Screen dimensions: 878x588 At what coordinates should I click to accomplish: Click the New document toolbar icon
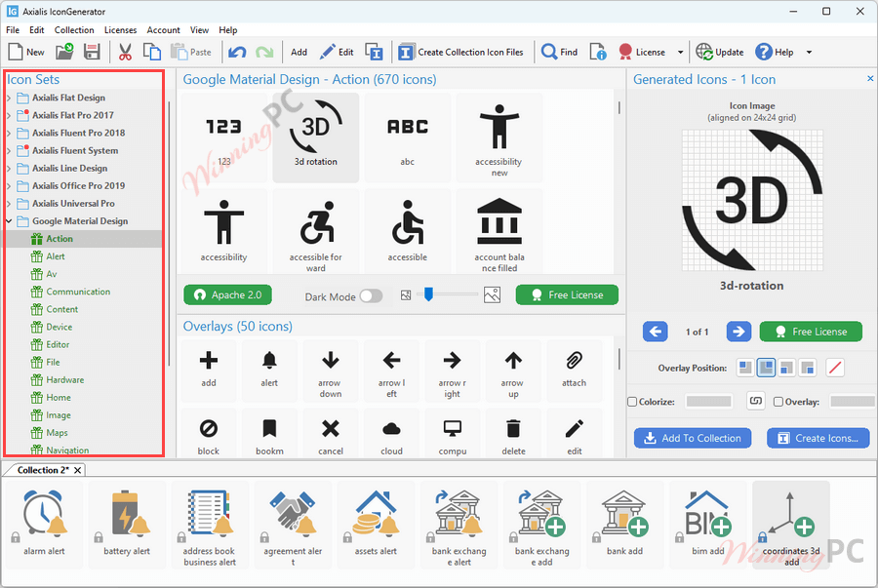point(16,52)
